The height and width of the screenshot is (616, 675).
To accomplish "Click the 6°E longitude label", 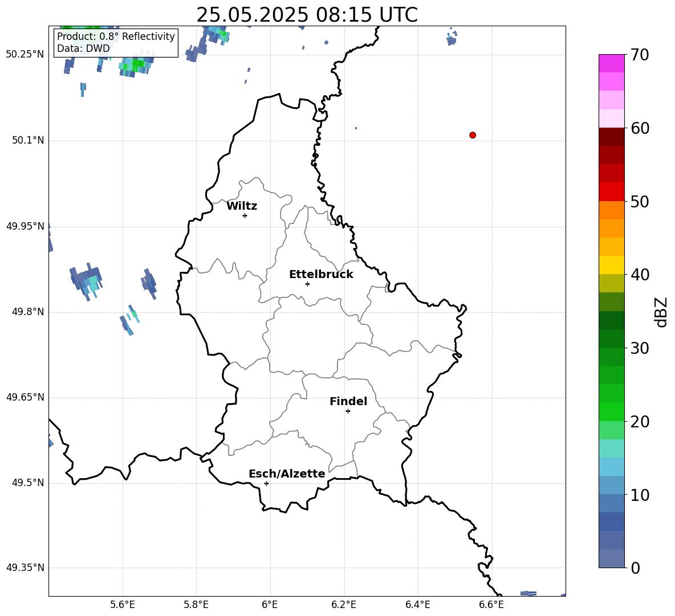I will click(270, 605).
